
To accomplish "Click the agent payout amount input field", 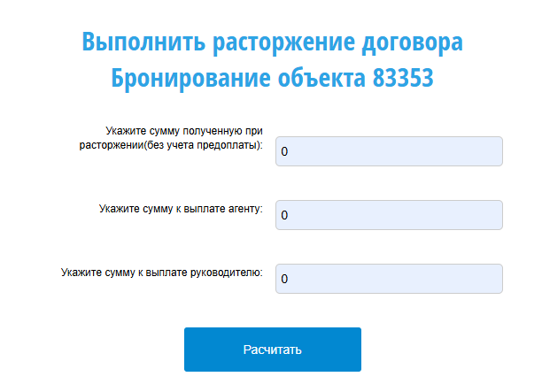I will (389, 215).
